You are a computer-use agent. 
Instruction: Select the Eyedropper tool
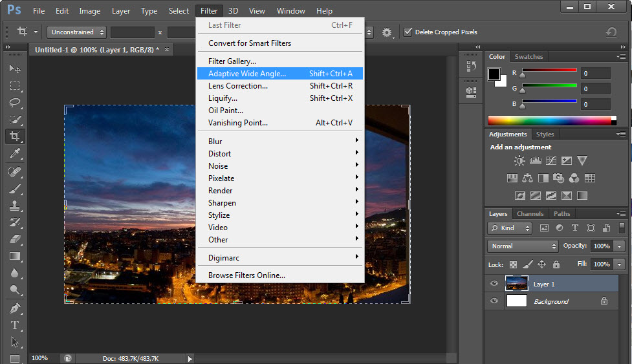click(x=15, y=153)
